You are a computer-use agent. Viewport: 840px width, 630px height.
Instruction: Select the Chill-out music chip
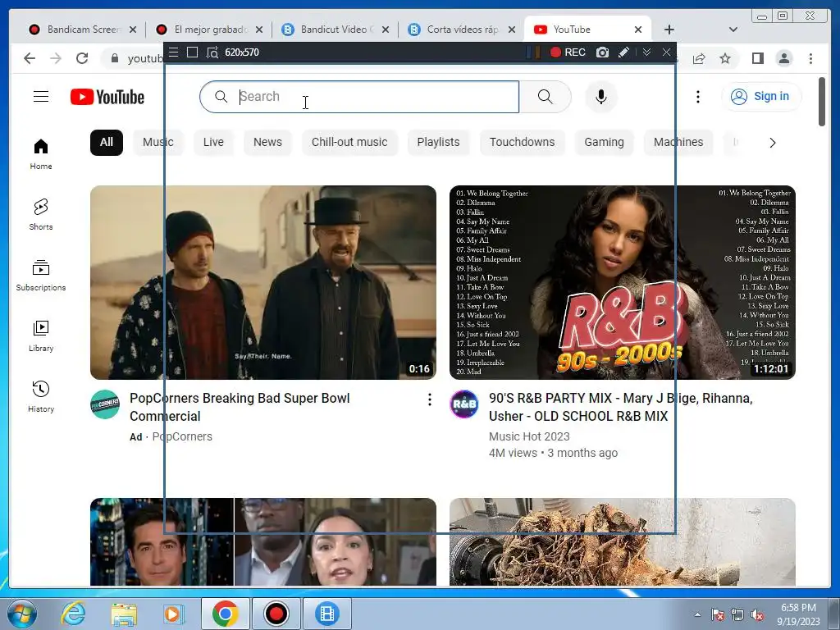tap(349, 143)
